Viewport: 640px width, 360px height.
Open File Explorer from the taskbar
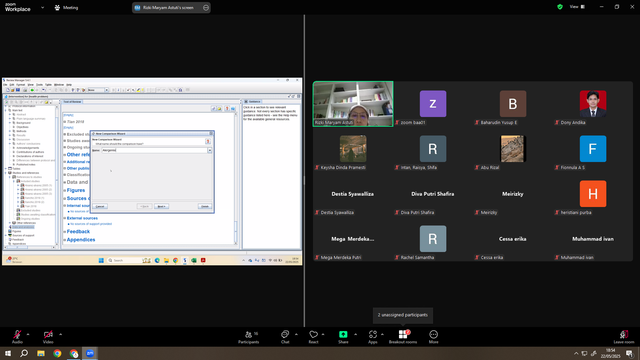[41, 353]
